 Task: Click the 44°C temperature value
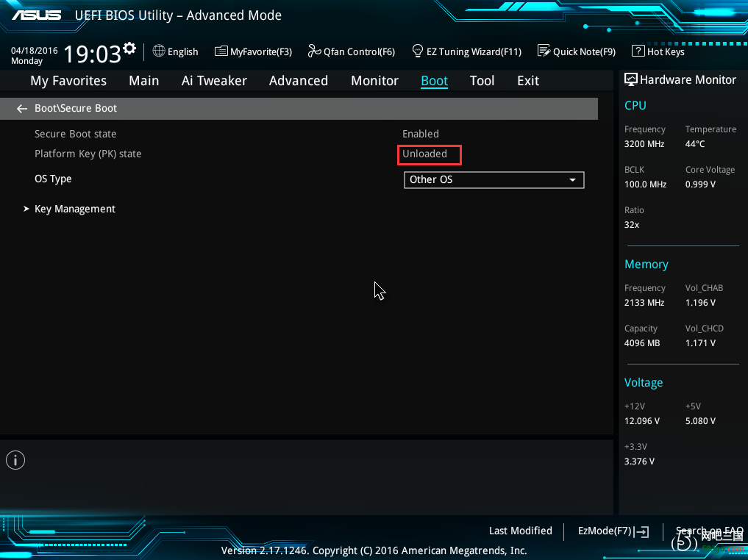(694, 144)
